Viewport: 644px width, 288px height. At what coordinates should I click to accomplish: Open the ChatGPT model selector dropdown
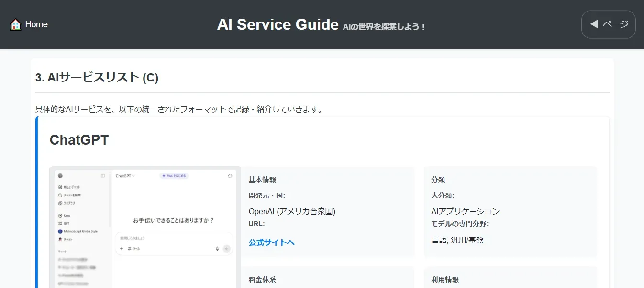coord(125,176)
